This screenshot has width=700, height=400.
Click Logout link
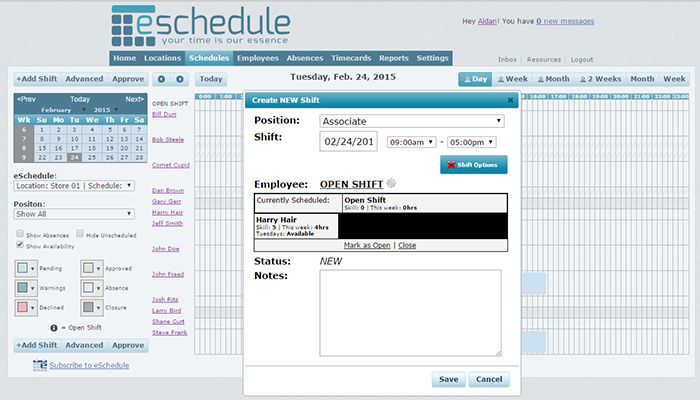point(582,59)
